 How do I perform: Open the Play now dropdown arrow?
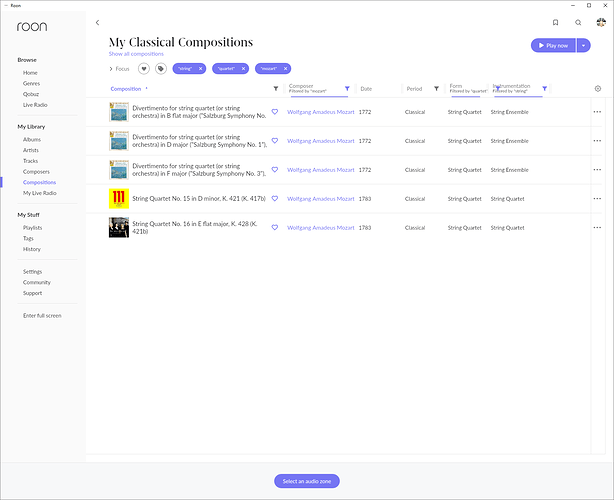[583, 45]
